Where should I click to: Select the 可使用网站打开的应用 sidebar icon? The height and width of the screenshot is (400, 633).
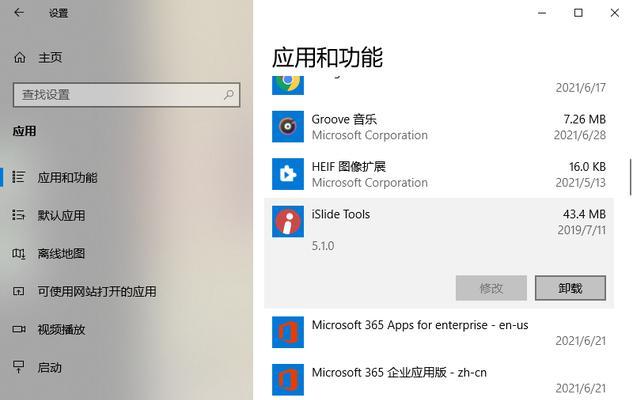pyautogui.click(x=19, y=291)
